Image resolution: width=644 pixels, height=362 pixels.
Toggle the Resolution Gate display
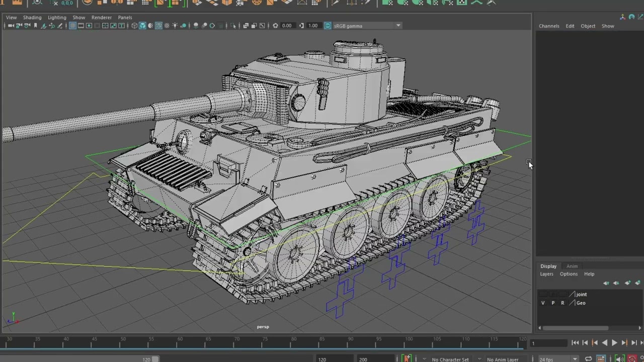coord(89,26)
